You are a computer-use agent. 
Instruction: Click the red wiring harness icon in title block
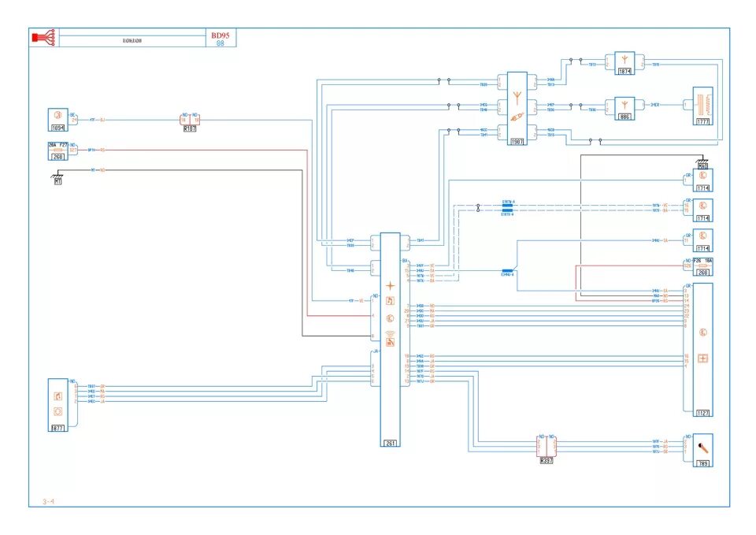click(43, 37)
